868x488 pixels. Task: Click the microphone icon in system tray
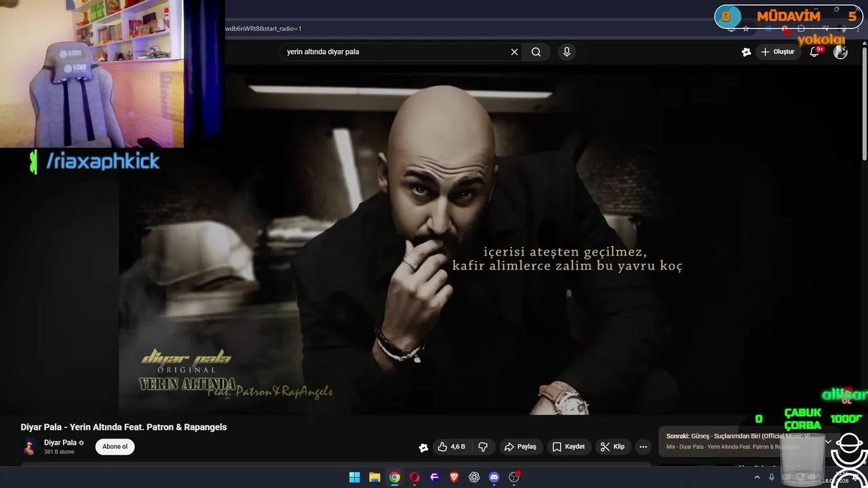coord(772,477)
